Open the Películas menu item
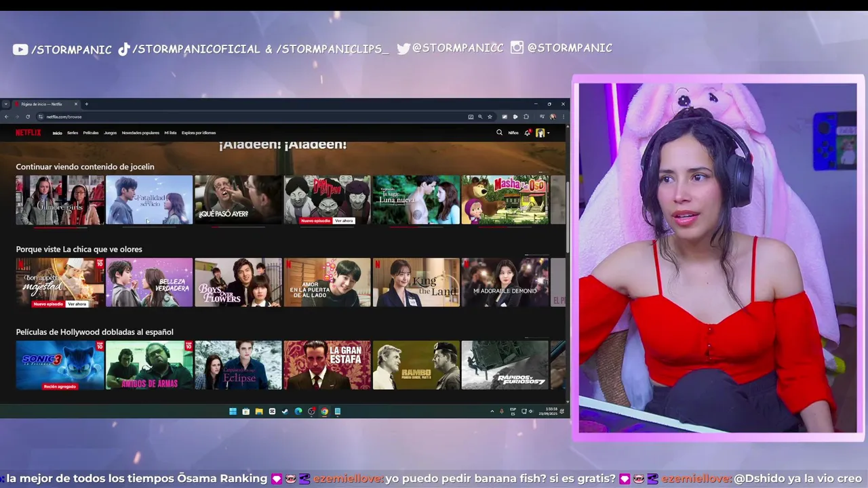Screen dimensions: 868x488 pos(91,133)
